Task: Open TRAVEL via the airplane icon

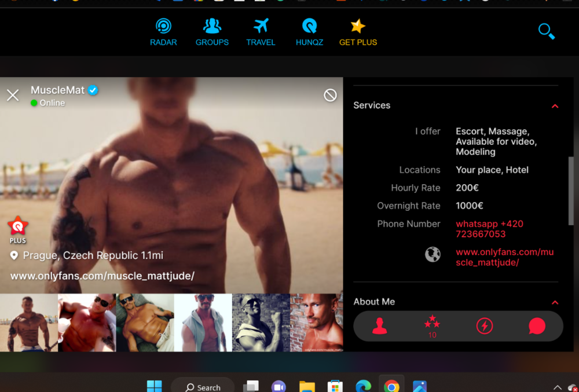Action: pyautogui.click(x=261, y=25)
